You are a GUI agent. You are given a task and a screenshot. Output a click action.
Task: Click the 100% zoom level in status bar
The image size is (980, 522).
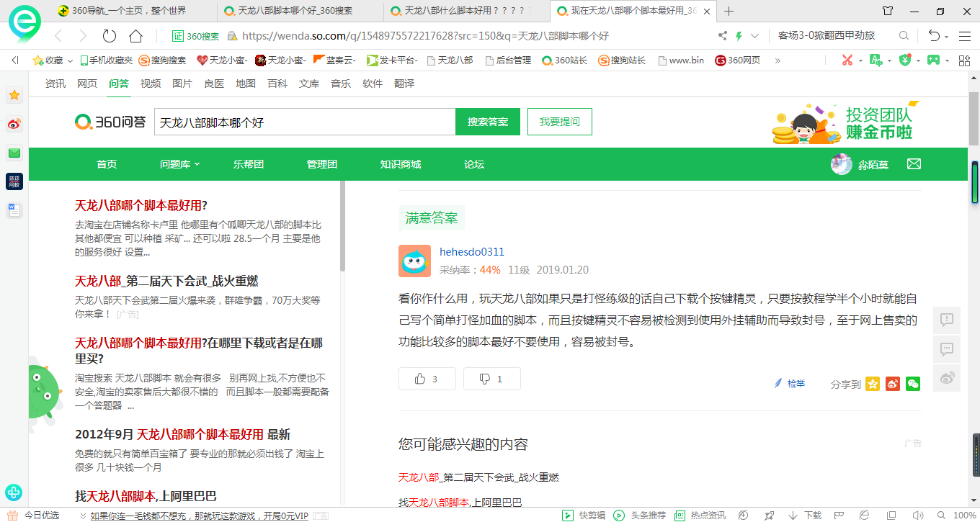click(965, 516)
